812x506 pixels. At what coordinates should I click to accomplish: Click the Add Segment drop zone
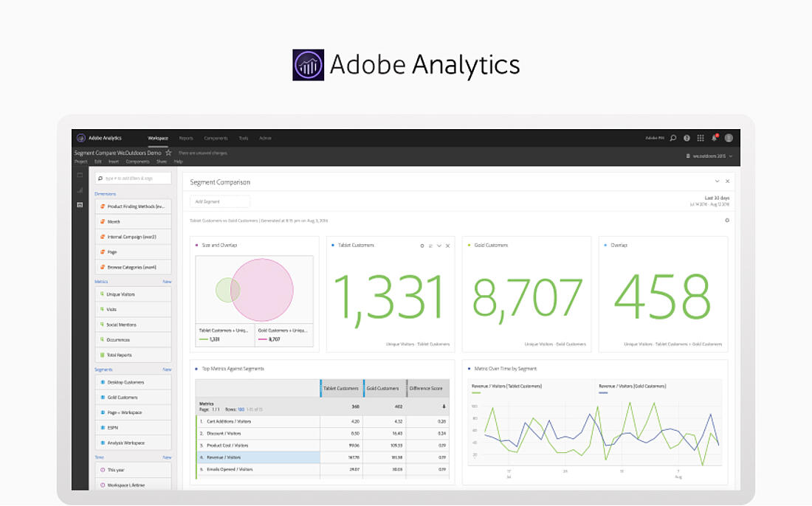[x=220, y=202]
